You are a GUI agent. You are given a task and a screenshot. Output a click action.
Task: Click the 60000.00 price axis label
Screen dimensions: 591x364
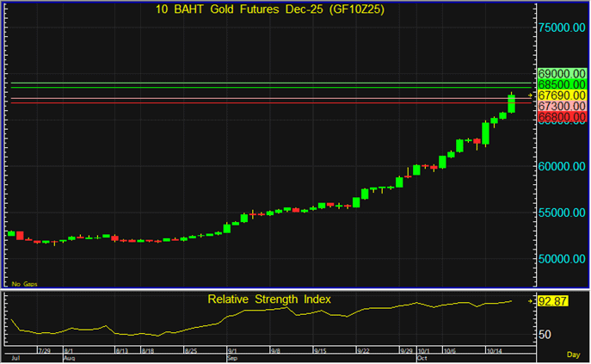(563, 166)
